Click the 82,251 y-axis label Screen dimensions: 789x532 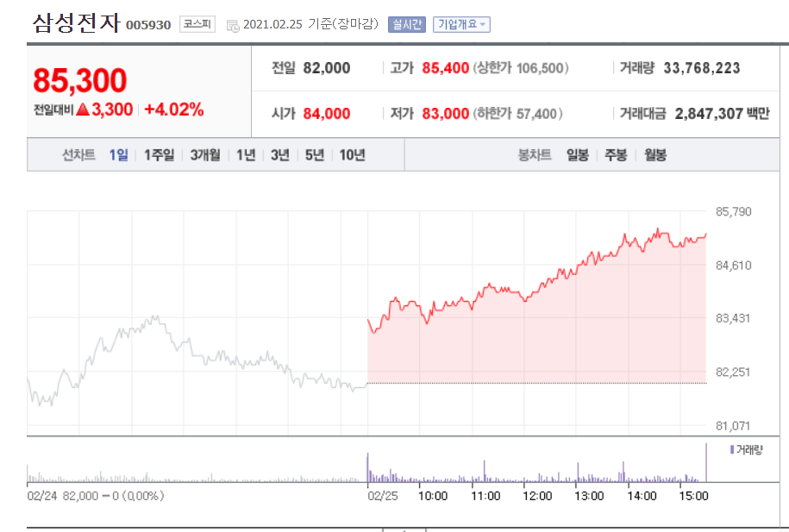click(733, 372)
